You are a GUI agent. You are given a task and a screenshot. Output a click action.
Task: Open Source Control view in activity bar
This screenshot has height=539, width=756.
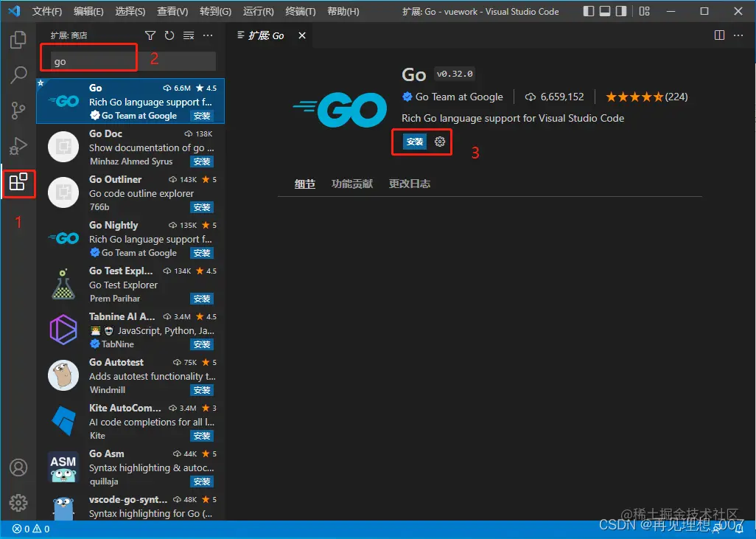point(18,111)
